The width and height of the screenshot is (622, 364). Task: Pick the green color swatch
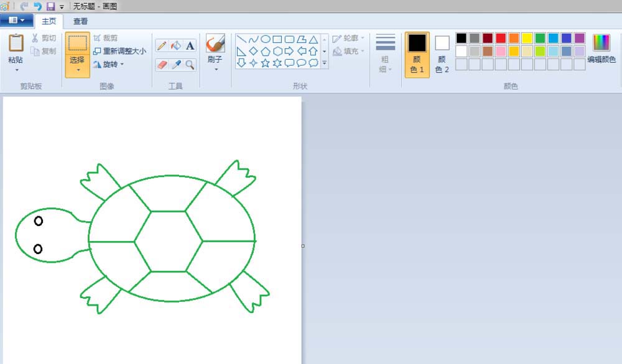[540, 38]
